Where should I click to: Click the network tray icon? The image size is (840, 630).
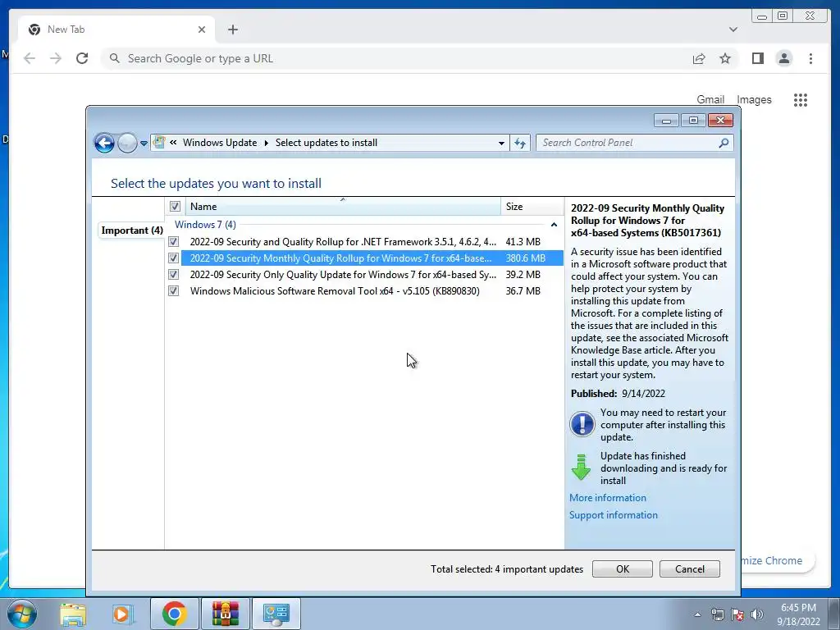[717, 614]
